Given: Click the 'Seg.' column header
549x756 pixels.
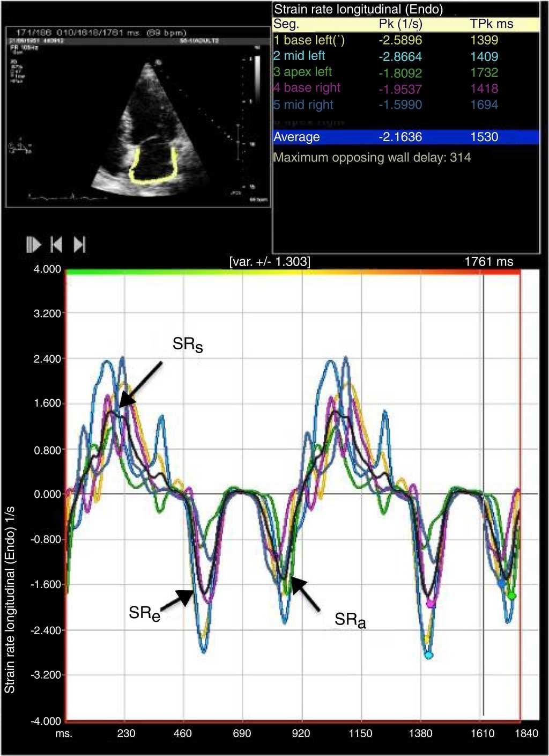Looking at the screenshot, I should pos(286,24).
